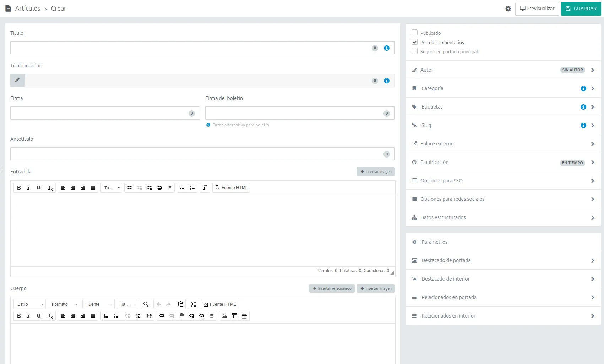This screenshot has width=604, height=364.
Task: Increase indent in the Cuerpo editor
Action: coord(137,316)
